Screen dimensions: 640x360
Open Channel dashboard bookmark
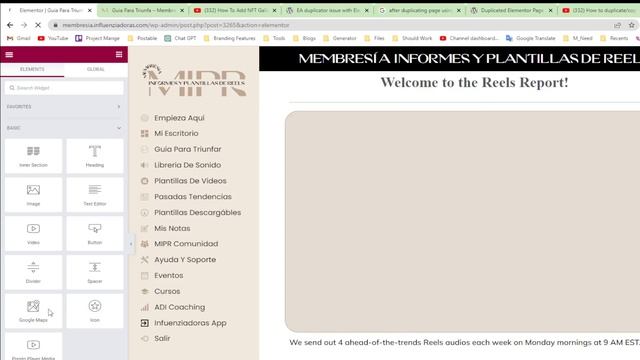[469, 38]
